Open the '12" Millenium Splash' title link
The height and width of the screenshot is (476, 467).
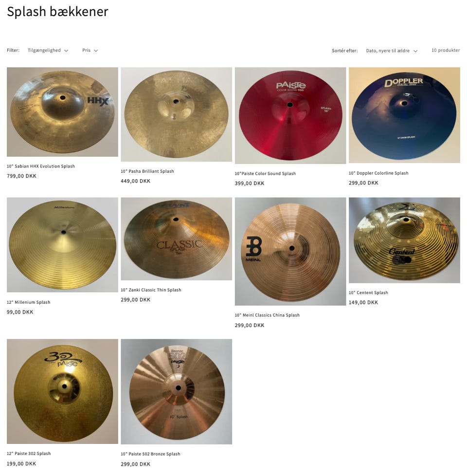29,302
